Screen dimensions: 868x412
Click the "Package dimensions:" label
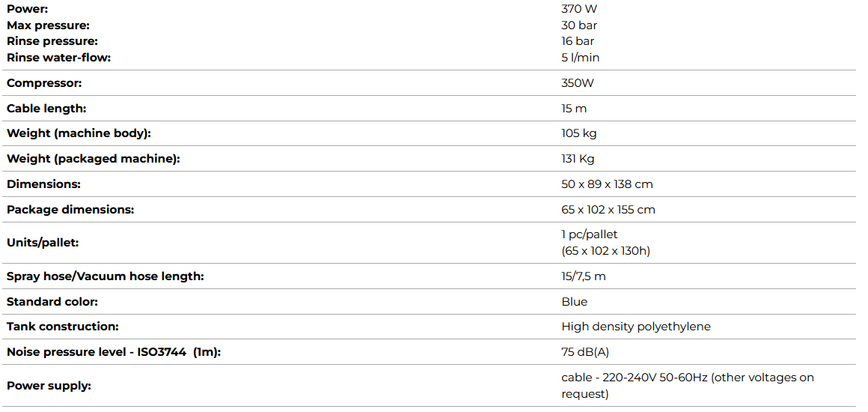70,210
